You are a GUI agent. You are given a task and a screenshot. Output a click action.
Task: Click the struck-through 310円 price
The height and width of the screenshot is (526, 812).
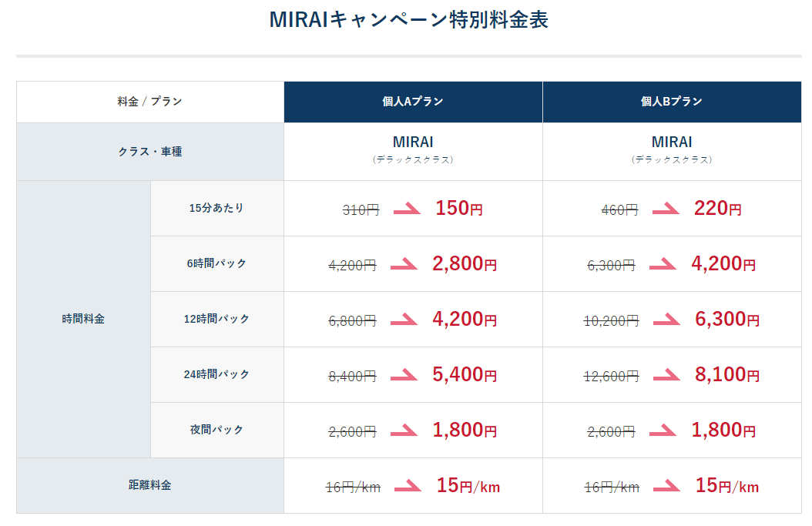point(361,209)
